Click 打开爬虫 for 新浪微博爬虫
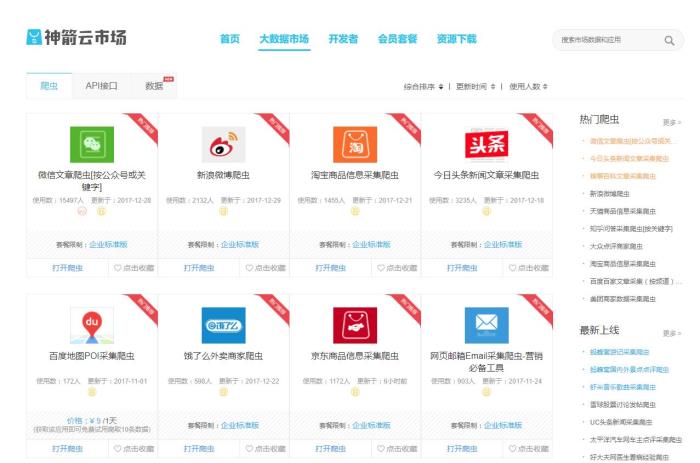 tap(199, 268)
